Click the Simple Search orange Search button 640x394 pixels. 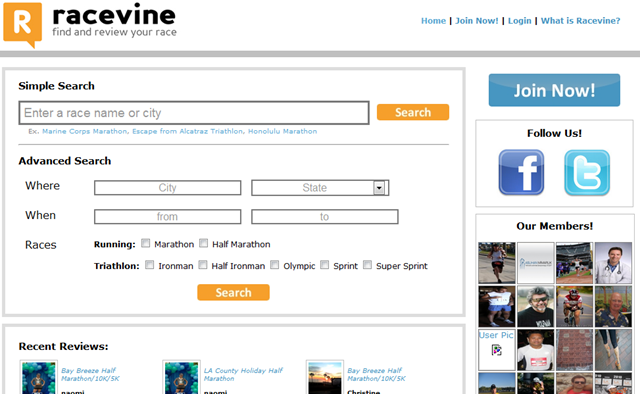click(x=413, y=112)
